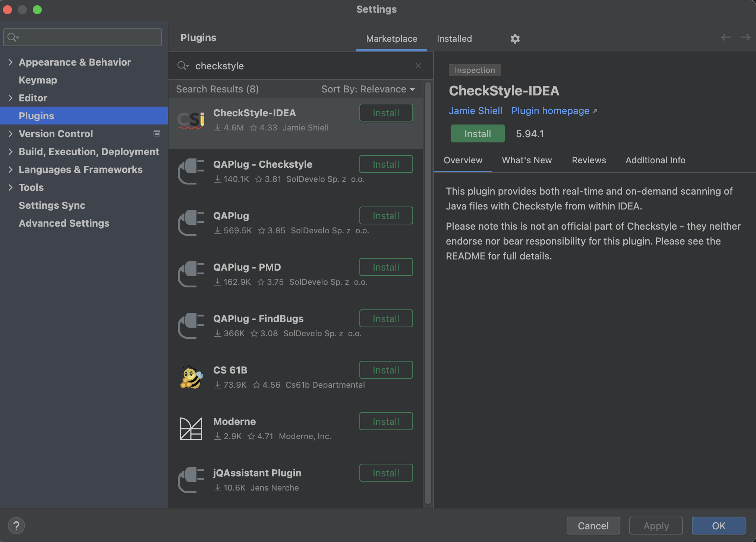Viewport: 756px width, 542px height.
Task: Expand the Appearance & Behavior section
Action: [10, 62]
